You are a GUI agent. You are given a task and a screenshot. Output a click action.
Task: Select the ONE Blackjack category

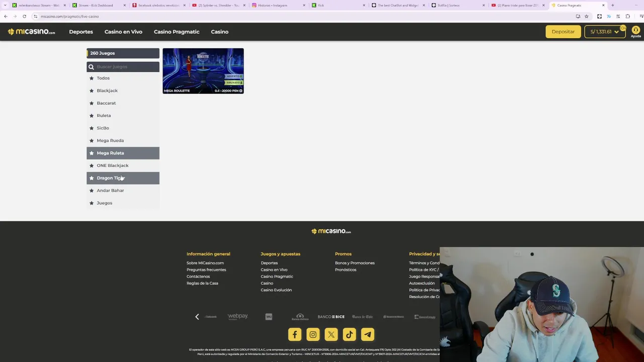click(x=123, y=165)
